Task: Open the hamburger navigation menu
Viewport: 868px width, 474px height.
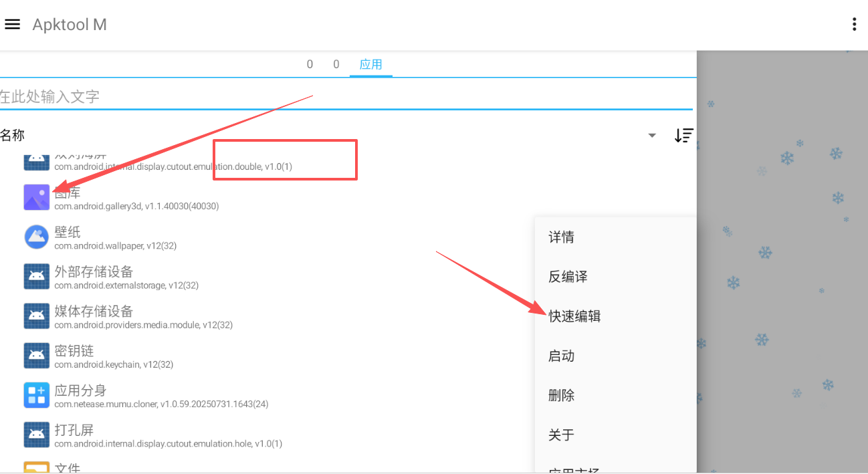Action: coord(12,25)
